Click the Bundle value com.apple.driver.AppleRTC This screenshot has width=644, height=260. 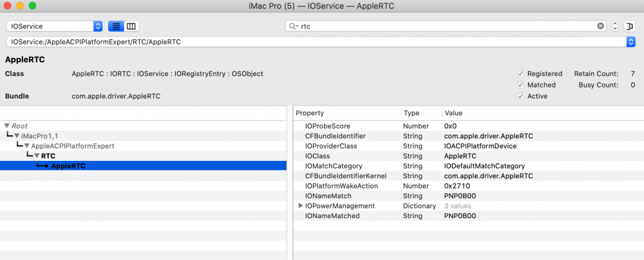click(x=116, y=96)
